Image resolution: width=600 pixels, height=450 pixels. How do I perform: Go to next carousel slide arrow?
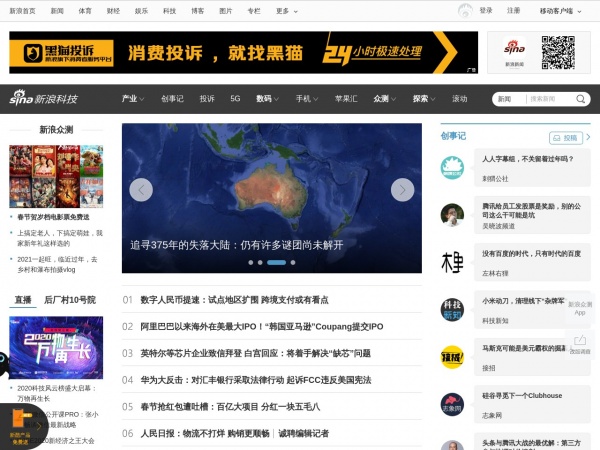point(402,190)
